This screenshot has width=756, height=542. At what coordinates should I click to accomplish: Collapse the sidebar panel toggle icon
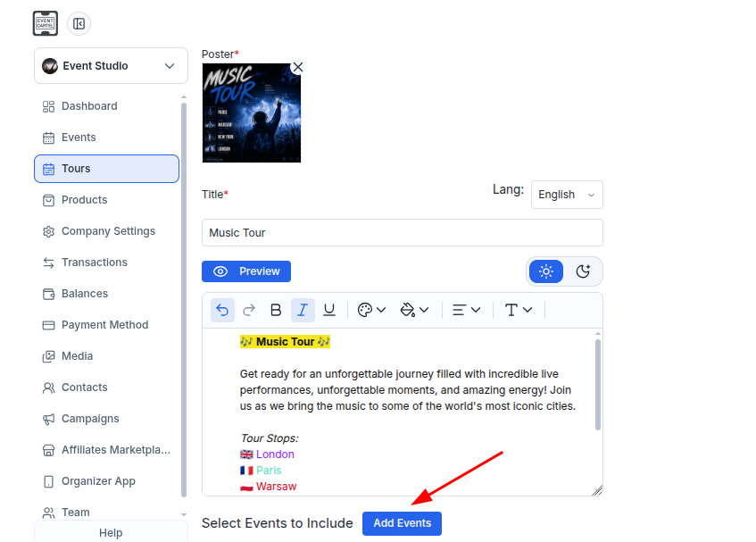coord(79,23)
